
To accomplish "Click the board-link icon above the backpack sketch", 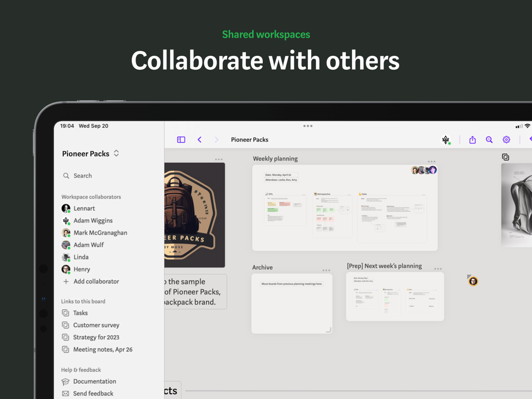I will (505, 157).
